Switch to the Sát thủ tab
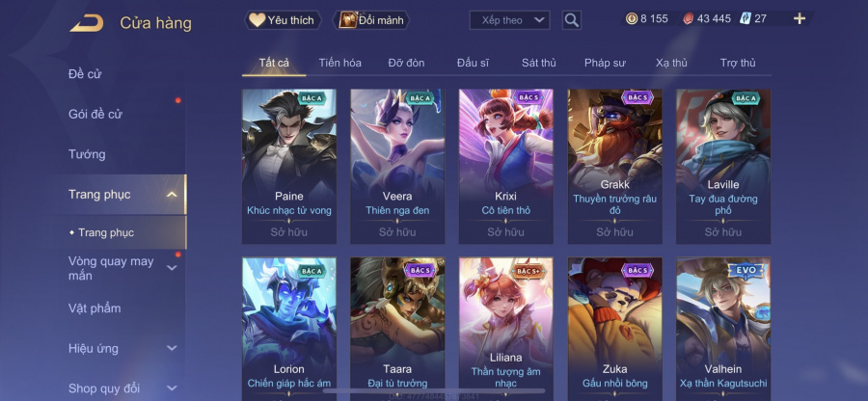The width and height of the screenshot is (868, 401). pos(538,63)
